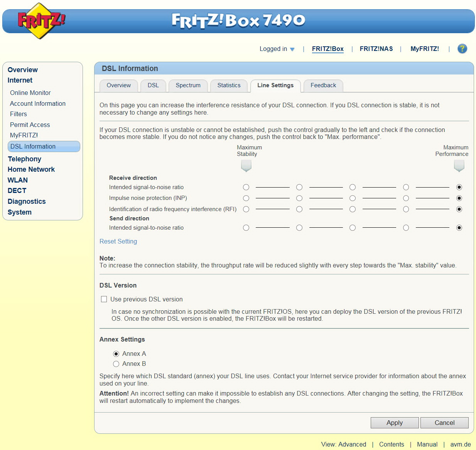Select Internet in the left sidebar

tap(20, 80)
